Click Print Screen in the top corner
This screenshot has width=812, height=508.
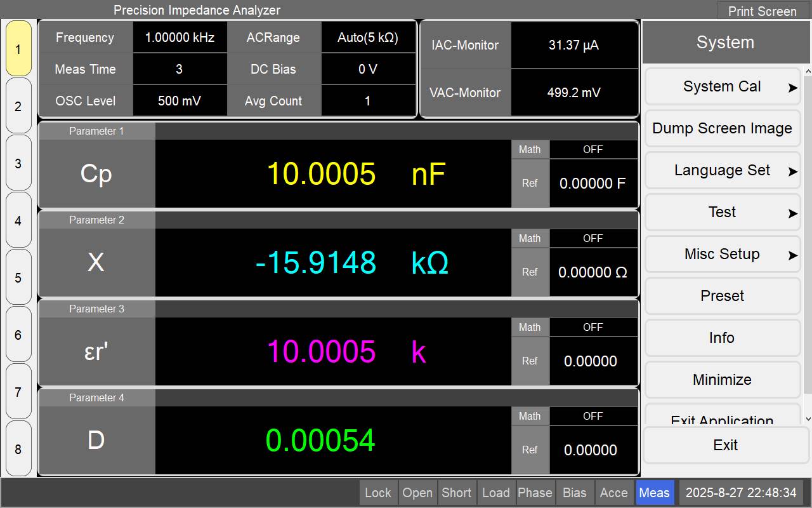(x=762, y=11)
